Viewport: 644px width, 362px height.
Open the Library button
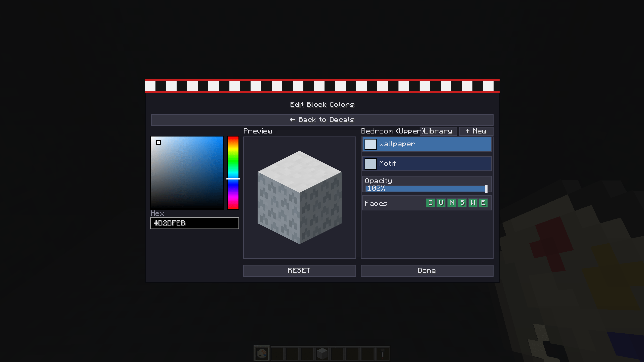tap(438, 131)
